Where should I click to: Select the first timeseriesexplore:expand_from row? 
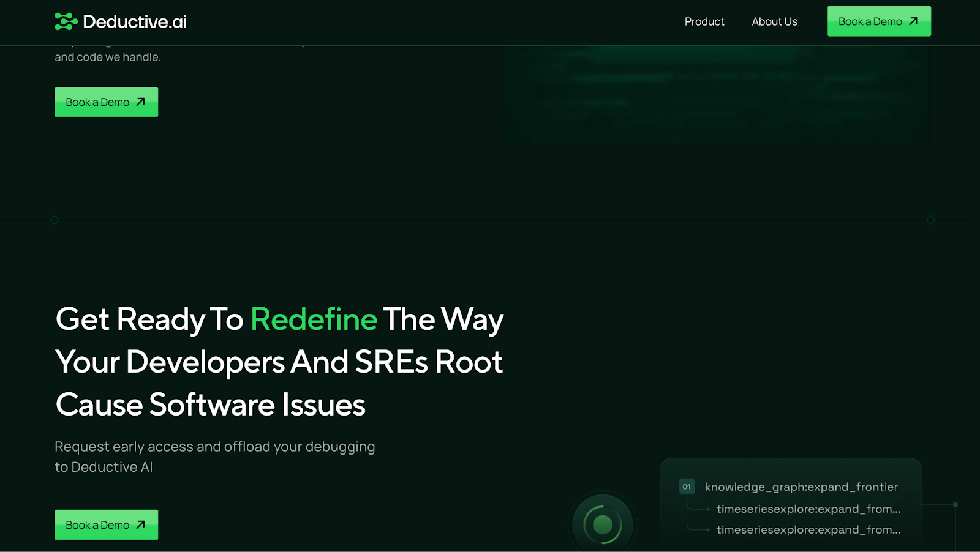coord(809,509)
